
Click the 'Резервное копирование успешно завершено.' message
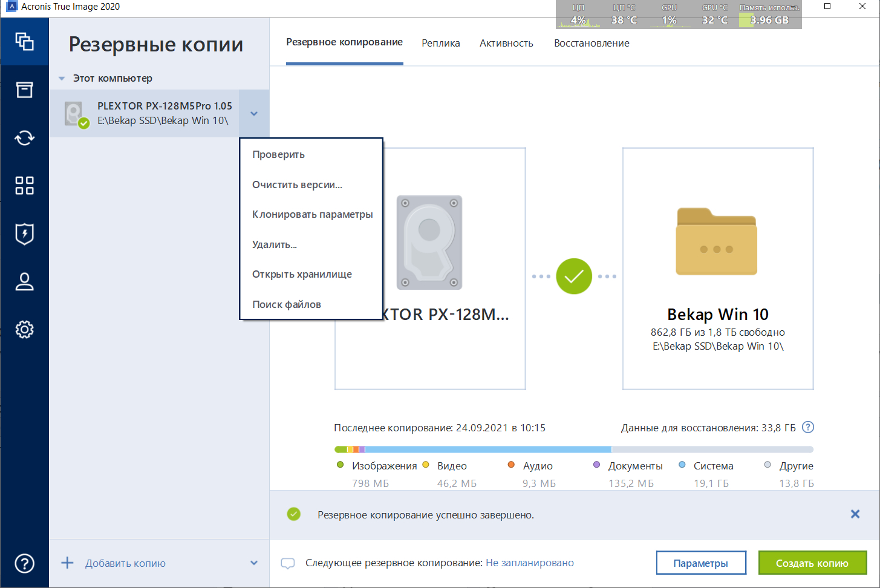pyautogui.click(x=426, y=515)
